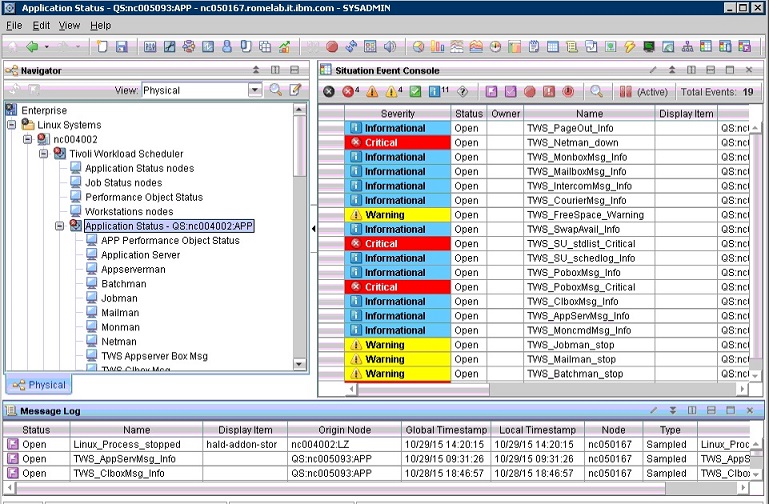The image size is (769, 504).
Task: Toggle the Fatal severity filter icon
Action: coord(328,91)
